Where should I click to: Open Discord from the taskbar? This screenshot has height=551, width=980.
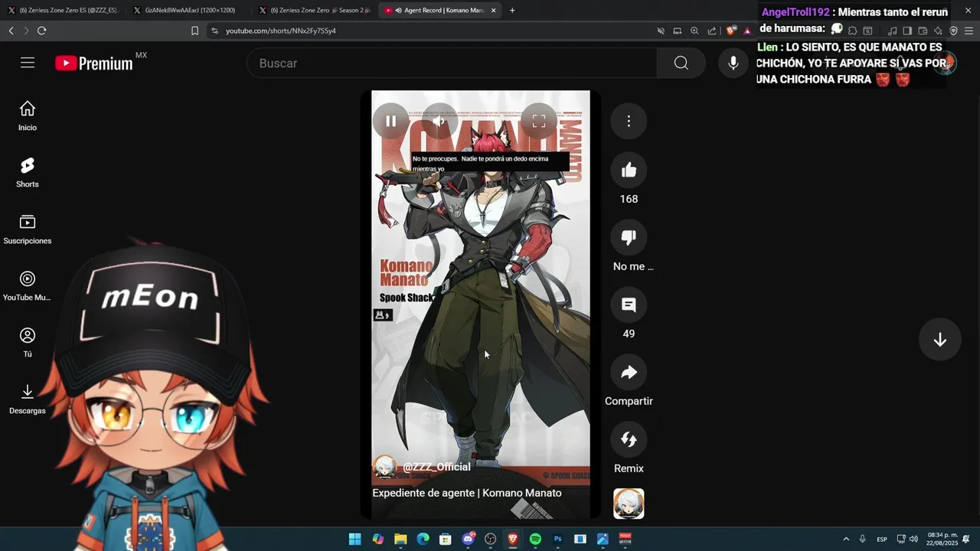468,540
